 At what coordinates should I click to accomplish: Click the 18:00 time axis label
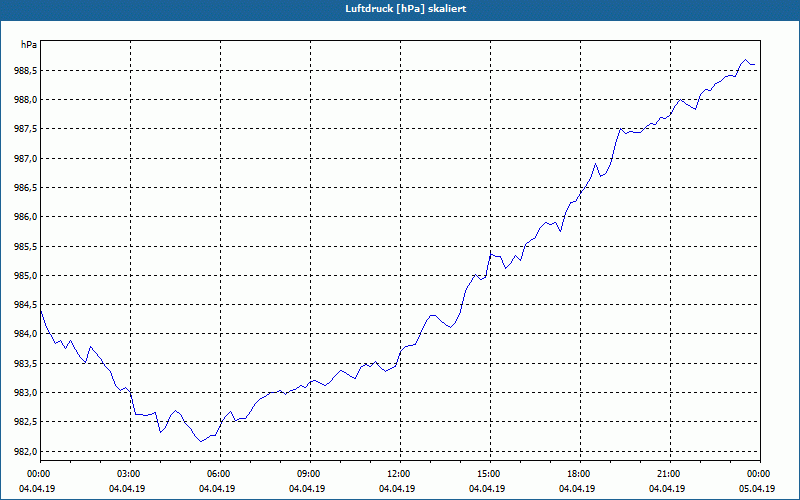[x=577, y=474]
